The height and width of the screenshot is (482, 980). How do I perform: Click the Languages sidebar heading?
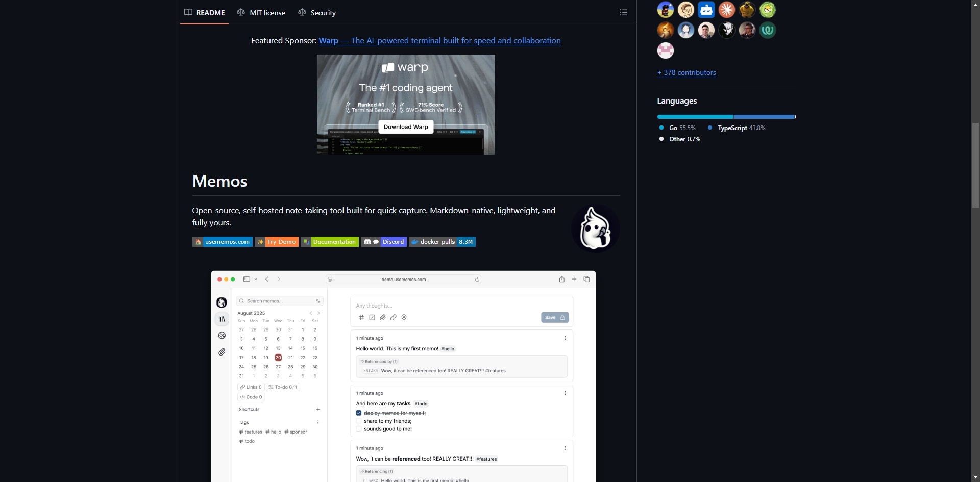[677, 101]
